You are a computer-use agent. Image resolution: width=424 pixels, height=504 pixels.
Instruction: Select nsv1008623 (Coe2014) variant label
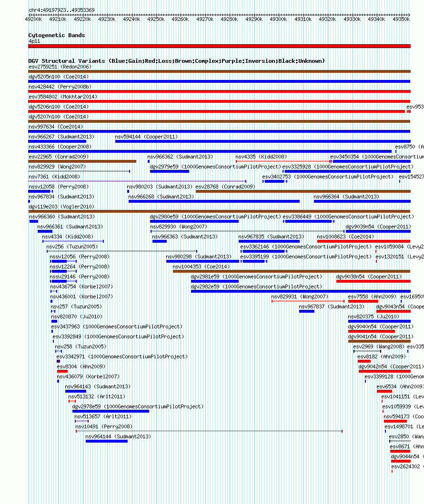click(x=345, y=236)
